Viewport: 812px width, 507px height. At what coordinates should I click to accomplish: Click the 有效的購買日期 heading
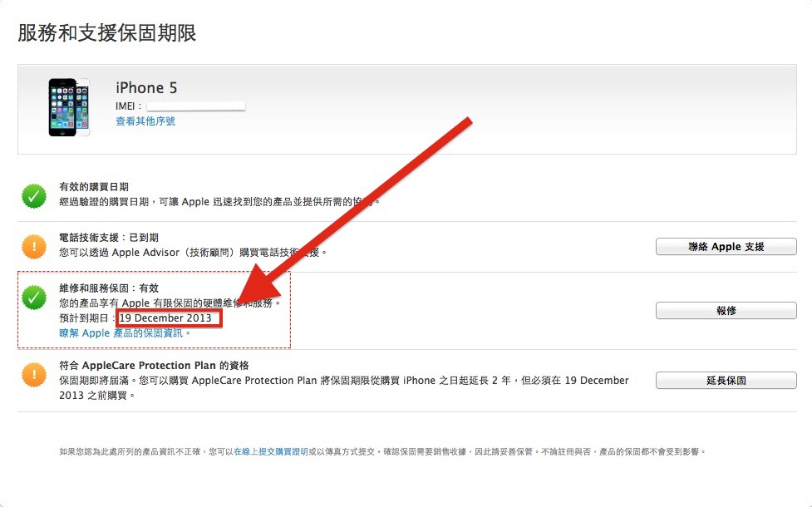tap(94, 187)
